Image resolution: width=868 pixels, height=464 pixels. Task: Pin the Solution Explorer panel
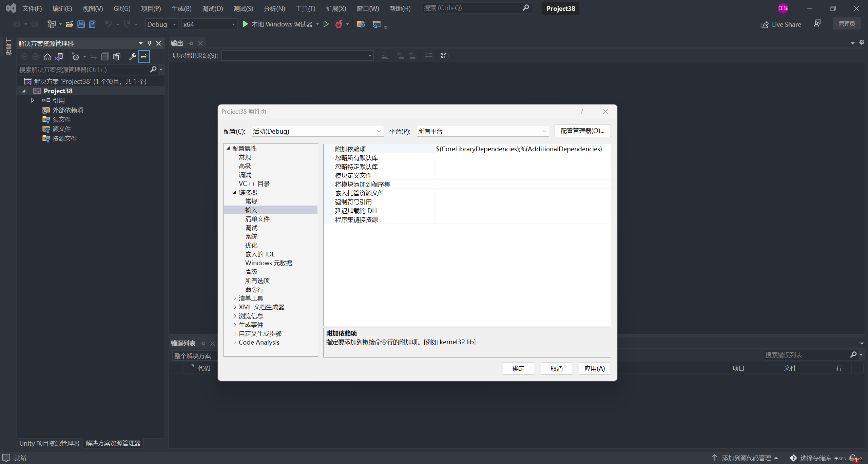pyautogui.click(x=149, y=43)
